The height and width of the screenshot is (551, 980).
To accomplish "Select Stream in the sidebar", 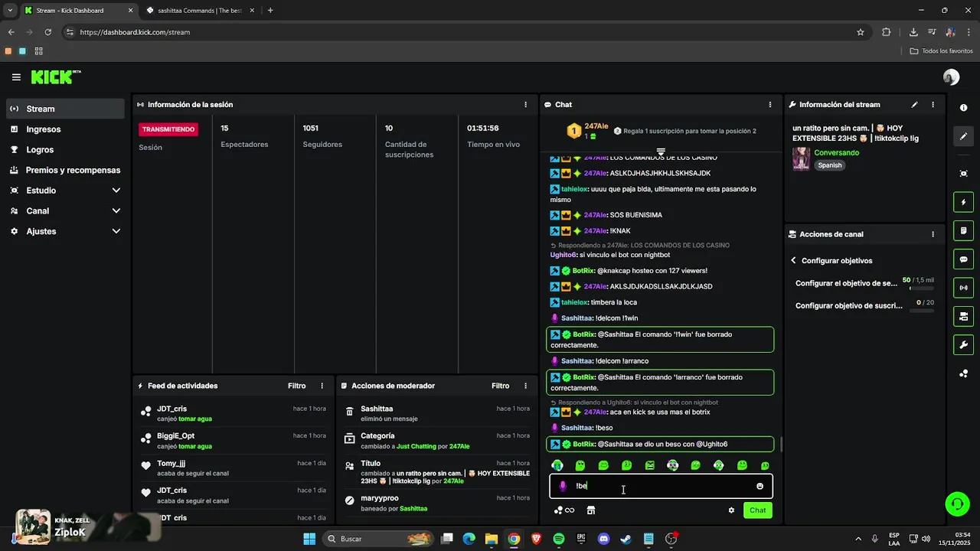I will click(66, 109).
